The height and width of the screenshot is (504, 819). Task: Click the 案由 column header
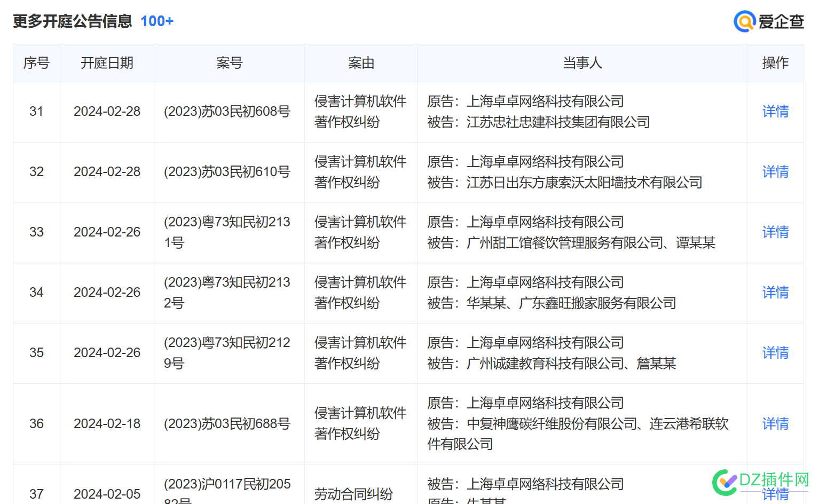[x=361, y=63]
